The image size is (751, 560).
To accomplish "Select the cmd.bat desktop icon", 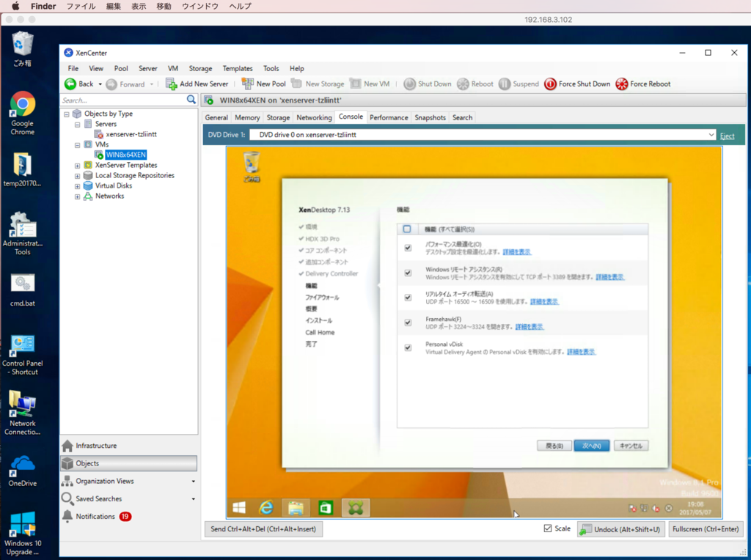I will (23, 290).
